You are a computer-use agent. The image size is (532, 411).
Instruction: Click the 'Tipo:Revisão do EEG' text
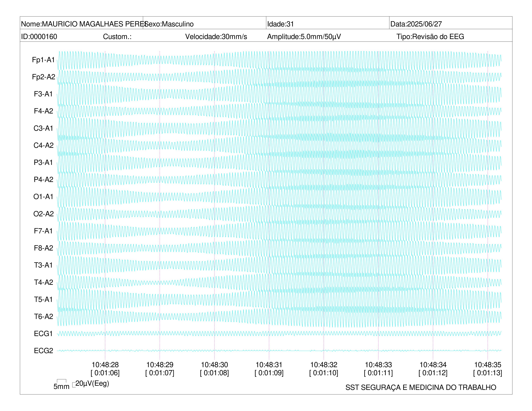pos(430,37)
